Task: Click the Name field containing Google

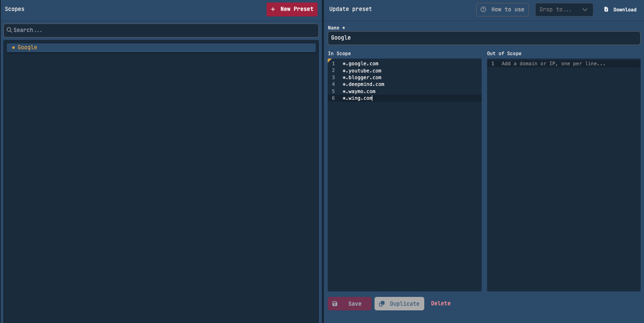Action: coord(484,38)
